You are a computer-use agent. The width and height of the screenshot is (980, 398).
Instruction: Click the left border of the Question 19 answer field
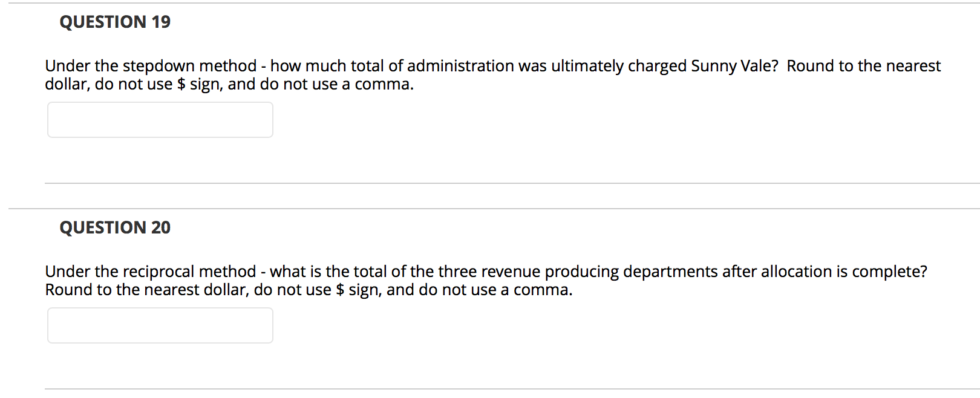point(47,120)
